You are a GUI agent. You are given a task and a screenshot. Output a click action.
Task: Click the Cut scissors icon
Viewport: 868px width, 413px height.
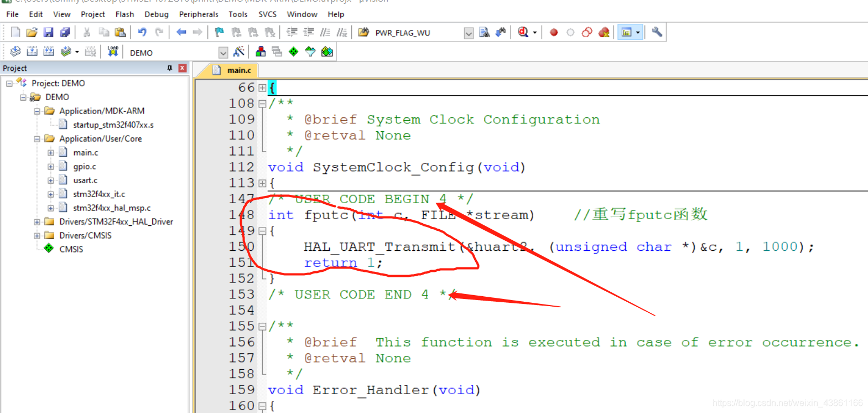point(87,33)
